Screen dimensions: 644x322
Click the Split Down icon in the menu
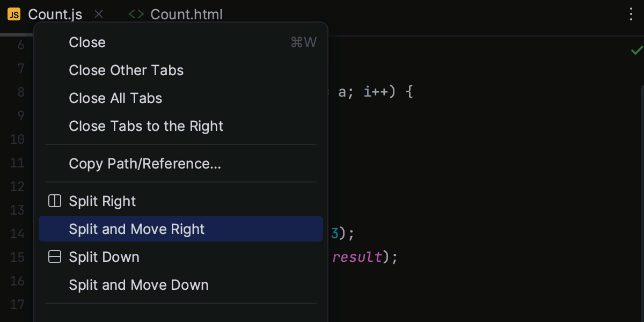[54, 257]
